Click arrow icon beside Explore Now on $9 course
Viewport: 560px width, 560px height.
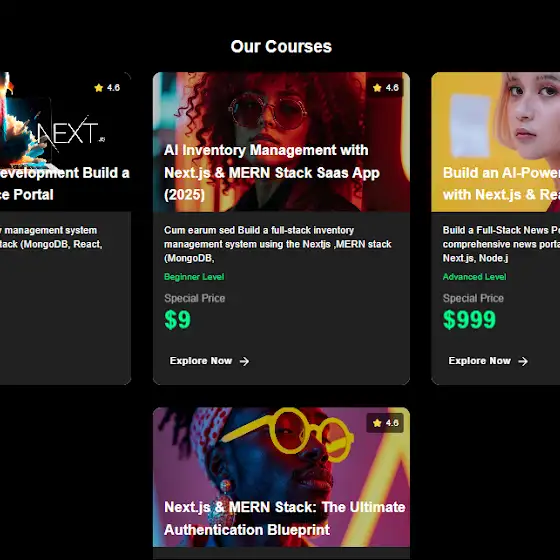(244, 361)
